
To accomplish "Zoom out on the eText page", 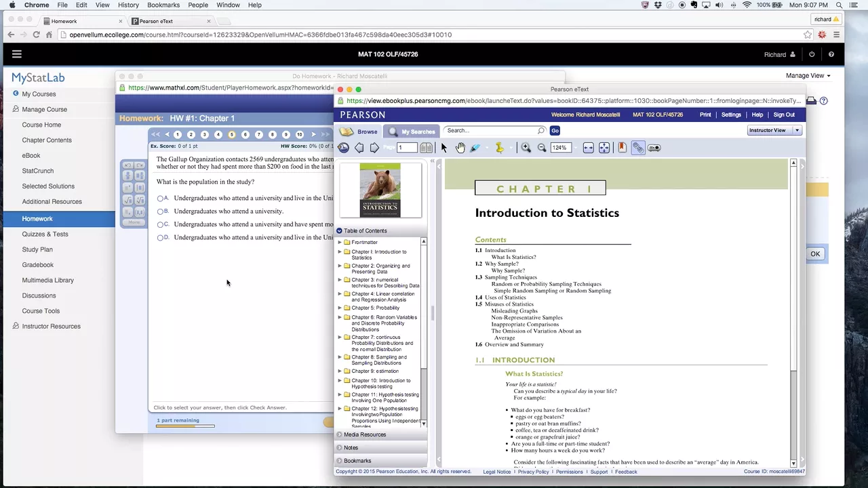I will (x=542, y=148).
